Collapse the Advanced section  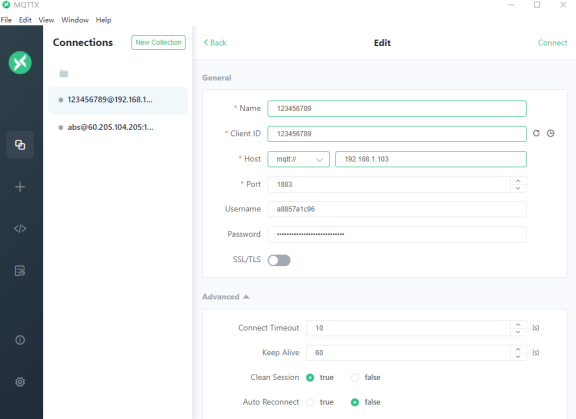point(226,297)
